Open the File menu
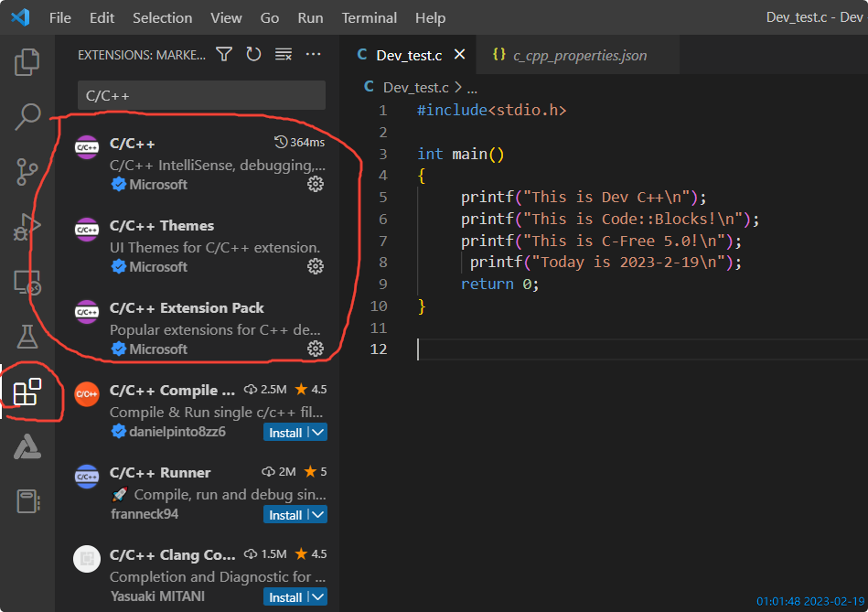 tap(59, 17)
